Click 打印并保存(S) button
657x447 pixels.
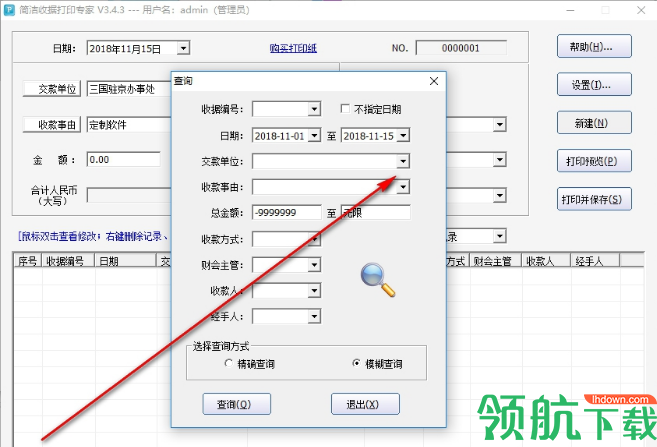(594, 199)
